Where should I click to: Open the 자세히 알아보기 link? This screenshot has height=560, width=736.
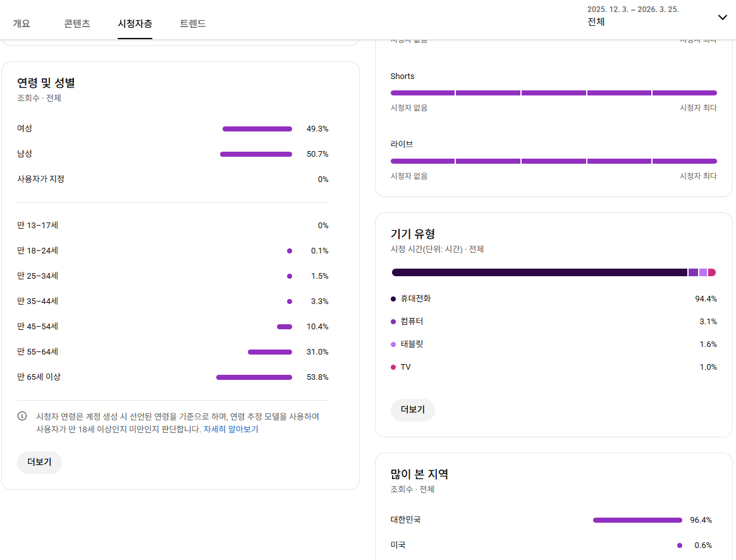point(231,429)
